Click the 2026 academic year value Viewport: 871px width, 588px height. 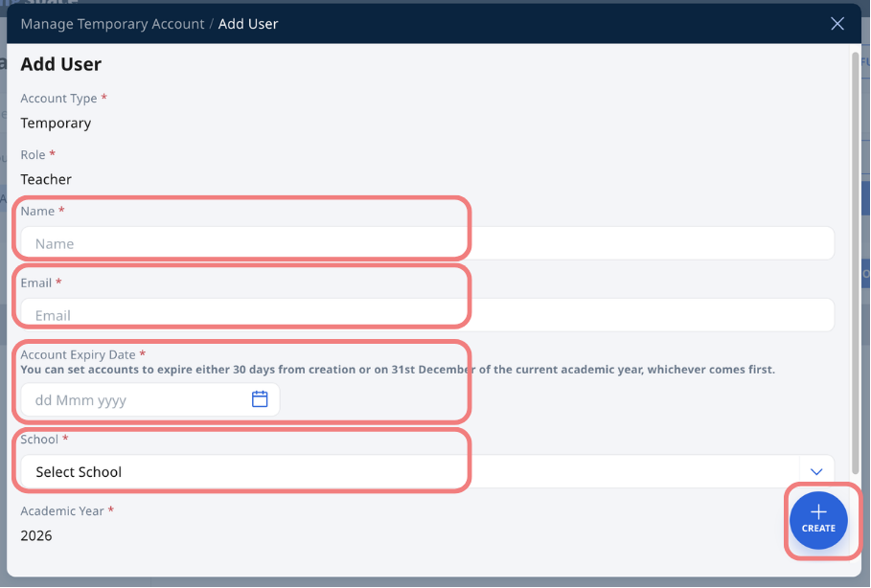click(36, 535)
